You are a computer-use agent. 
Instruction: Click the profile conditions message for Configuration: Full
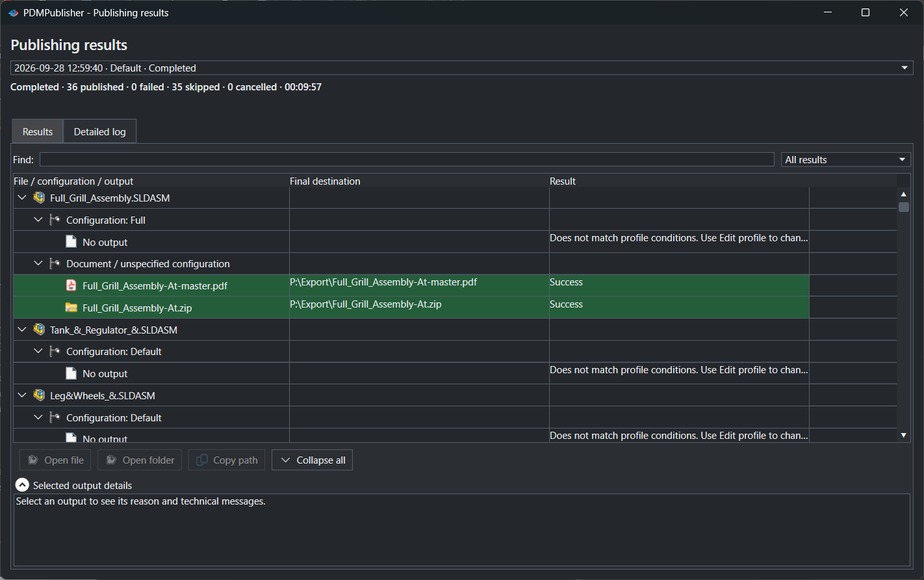(679, 238)
